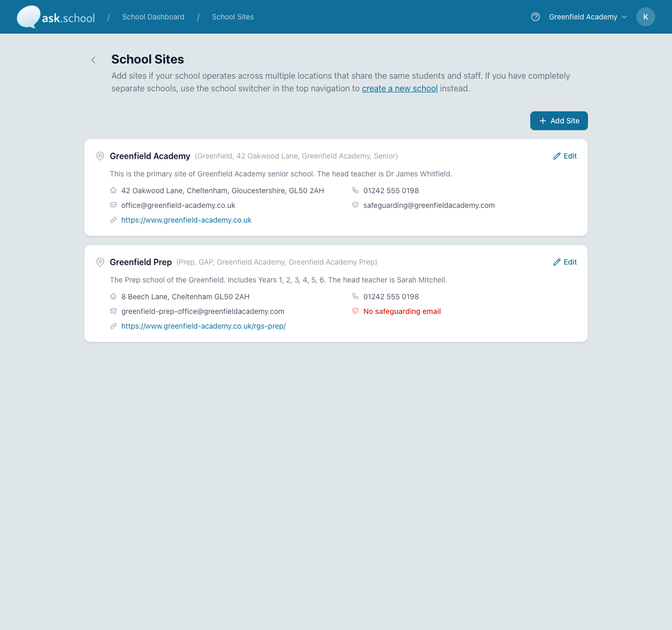
Task: Open the School Dashboard breadcrumb
Action: click(x=153, y=17)
